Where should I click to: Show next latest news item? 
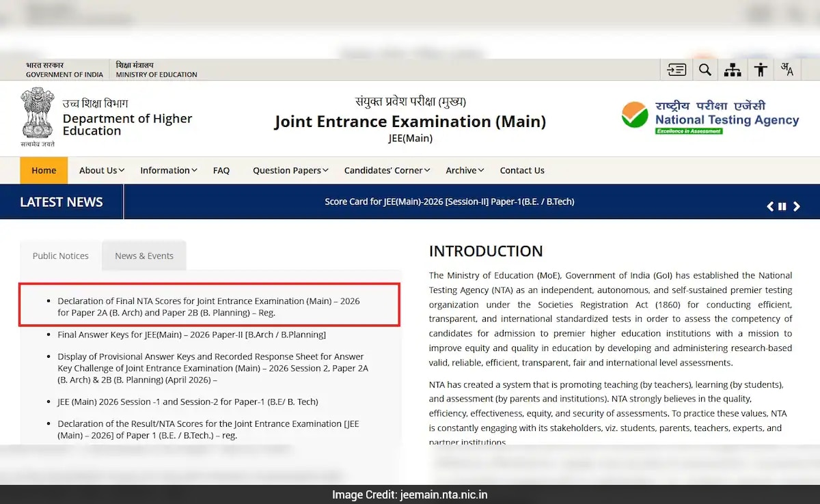coord(796,206)
